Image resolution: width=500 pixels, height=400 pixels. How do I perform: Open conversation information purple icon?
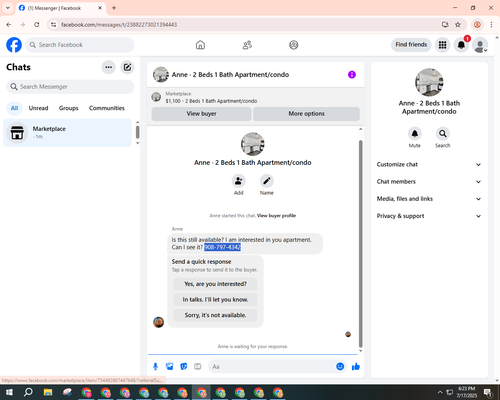pos(352,75)
